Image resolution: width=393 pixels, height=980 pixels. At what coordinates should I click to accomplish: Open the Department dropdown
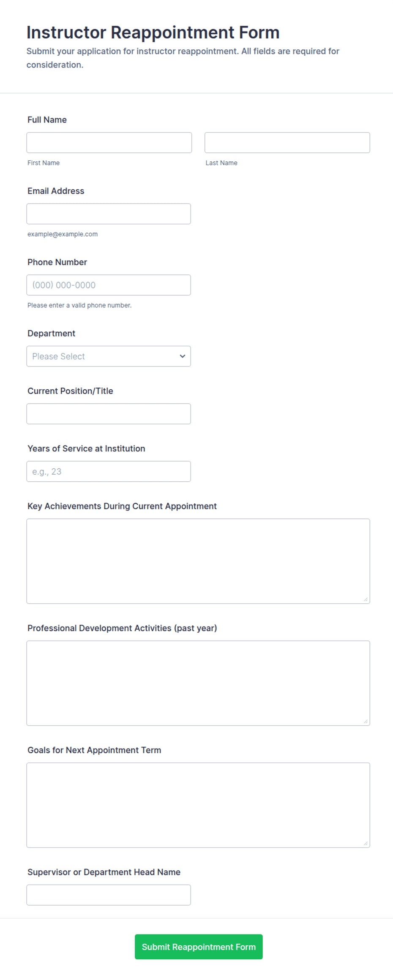click(x=109, y=356)
